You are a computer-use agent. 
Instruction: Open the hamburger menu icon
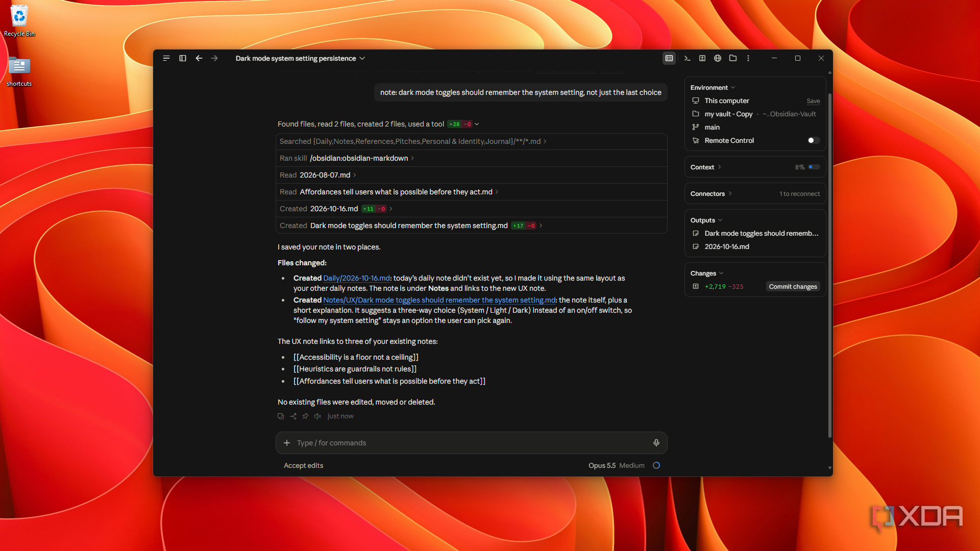[166, 58]
